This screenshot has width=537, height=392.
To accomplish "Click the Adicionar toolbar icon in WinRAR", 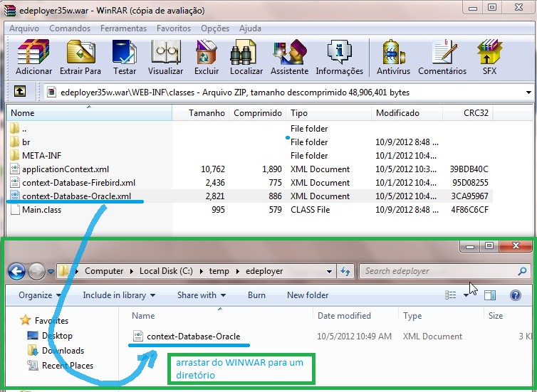I will click(33, 57).
